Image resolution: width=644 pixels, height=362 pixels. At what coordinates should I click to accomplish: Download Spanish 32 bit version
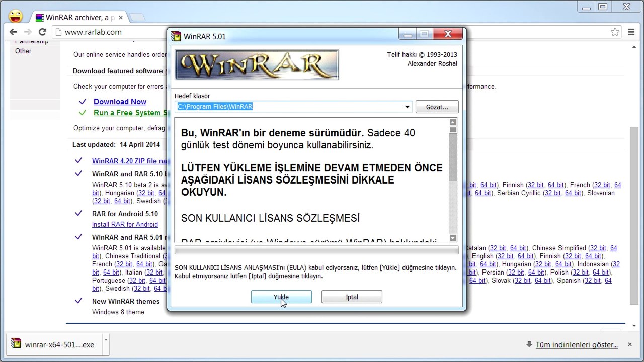(x=592, y=281)
